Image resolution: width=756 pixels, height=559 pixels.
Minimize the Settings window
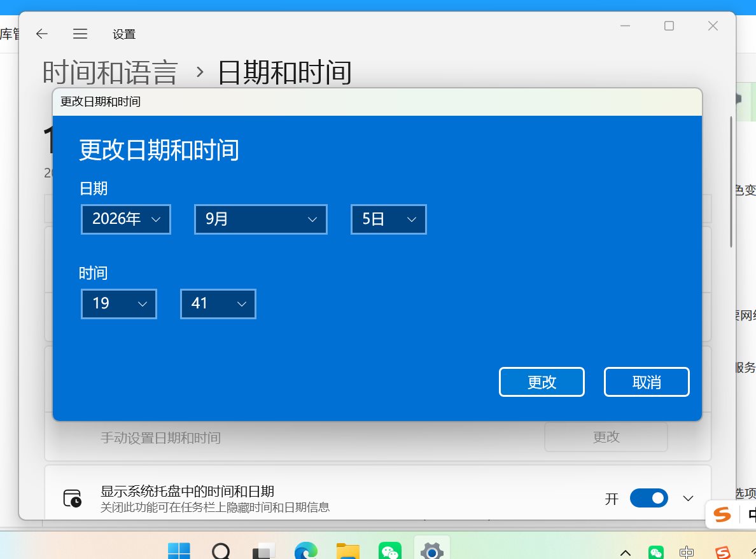pyautogui.click(x=626, y=25)
